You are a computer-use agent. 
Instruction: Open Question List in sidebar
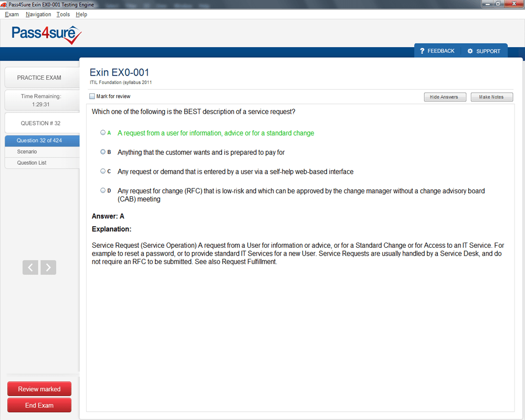click(x=31, y=163)
